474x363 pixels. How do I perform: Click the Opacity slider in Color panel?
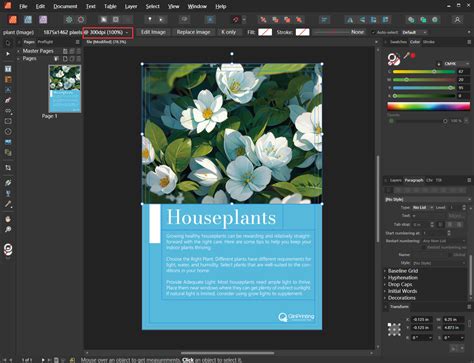(x=419, y=121)
